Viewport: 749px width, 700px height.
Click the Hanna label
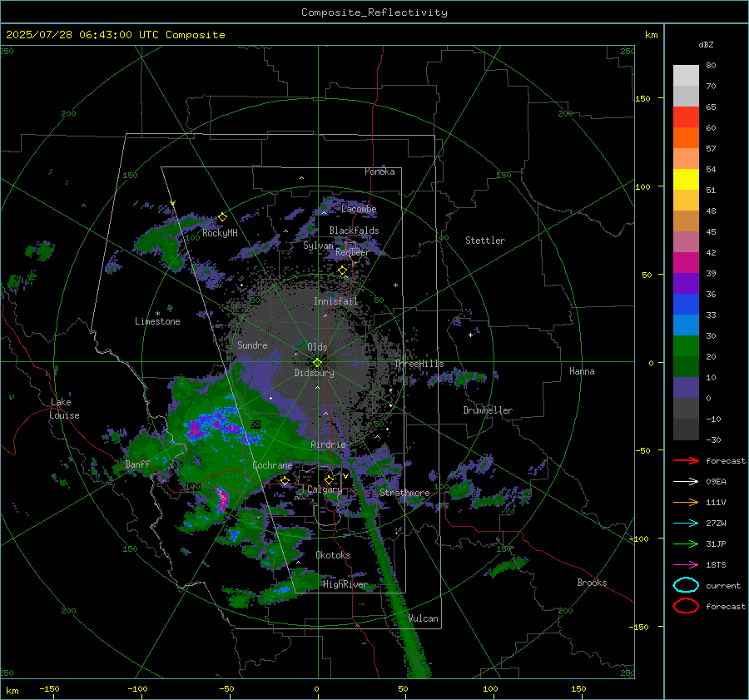point(582,371)
